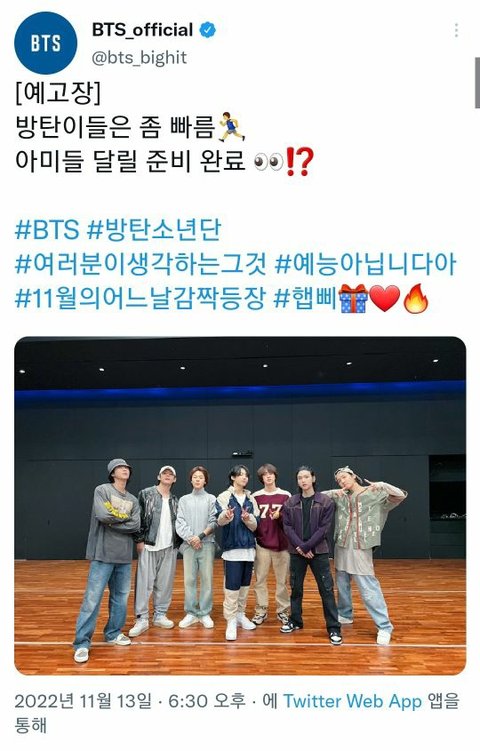Viewport: 480px width, 751px height.
Task: Open the #예능아닙니다아 hashtag
Action: click(366, 264)
